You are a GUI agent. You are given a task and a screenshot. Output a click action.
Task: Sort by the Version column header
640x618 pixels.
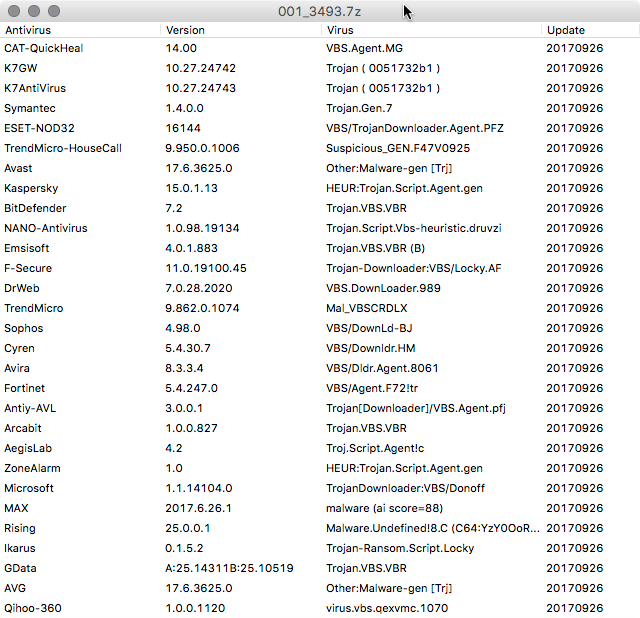tap(241, 30)
